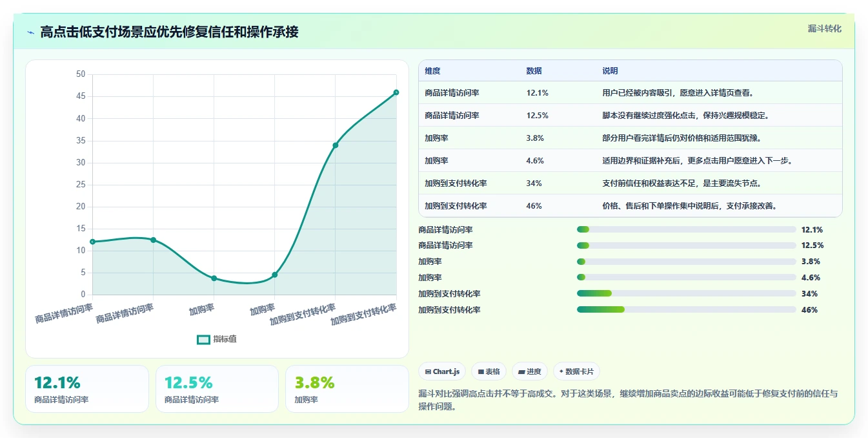The width and height of the screenshot is (868, 438).
Task: Click the 指标值 legend color box
Action: point(203,339)
